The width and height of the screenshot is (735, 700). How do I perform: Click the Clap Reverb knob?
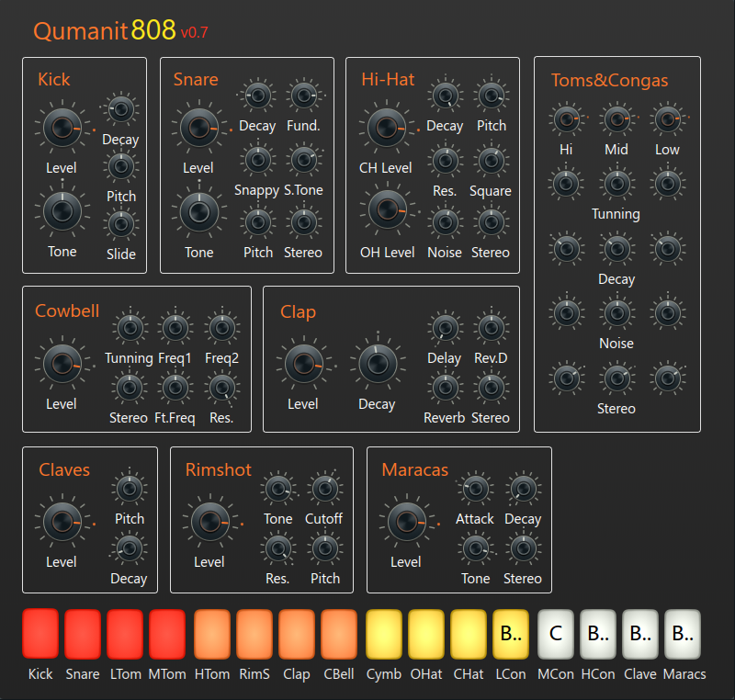(446, 388)
